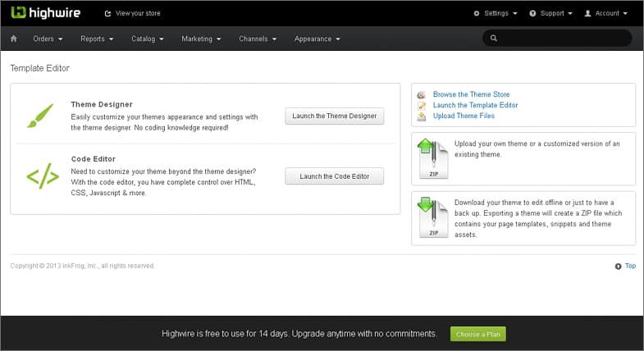Open the Support dropdown
The height and width of the screenshot is (351, 644).
click(550, 13)
